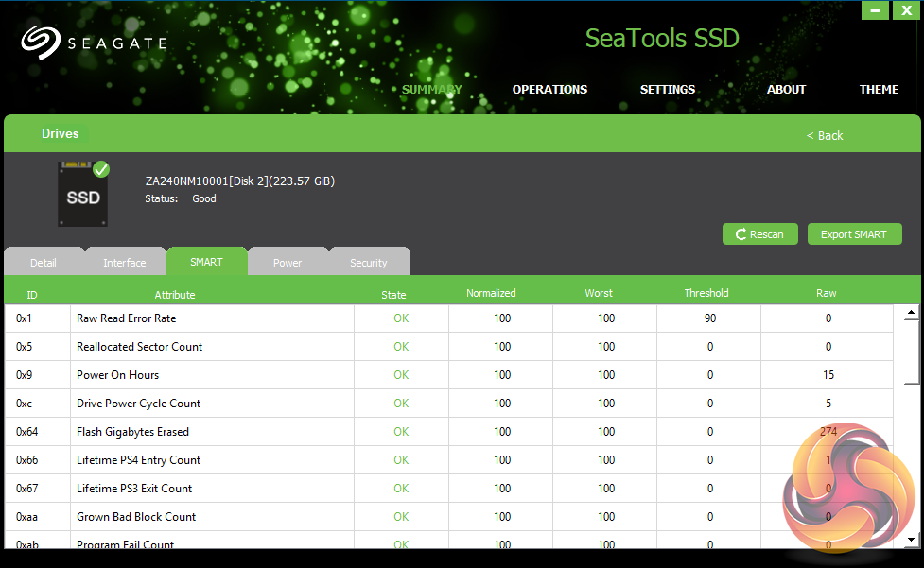Open the Theme menu
This screenshot has height=568, width=924.
[879, 90]
